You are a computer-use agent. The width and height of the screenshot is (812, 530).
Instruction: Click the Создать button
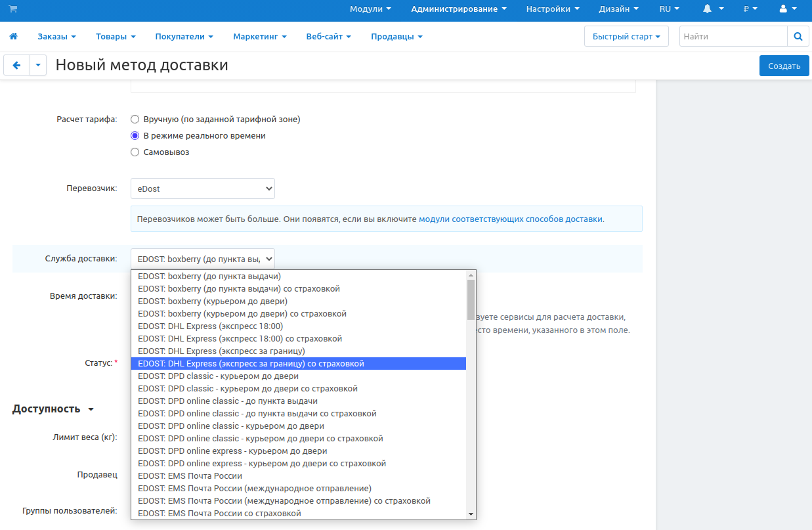tap(784, 66)
